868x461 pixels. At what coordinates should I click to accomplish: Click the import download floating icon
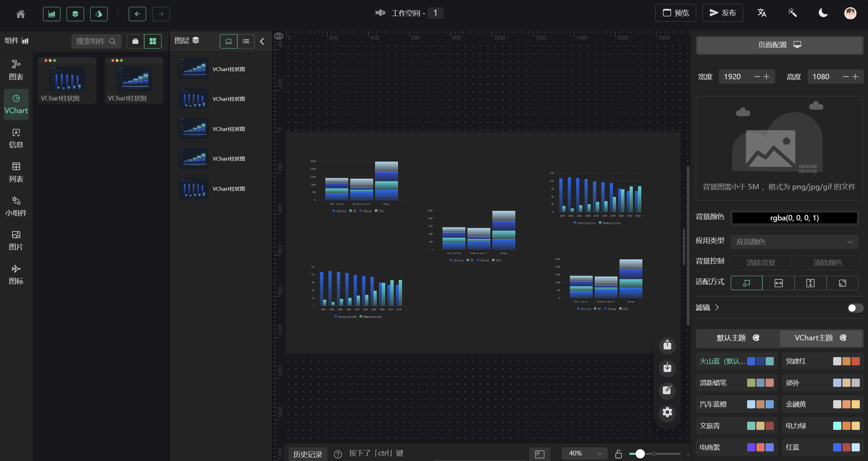coord(667,368)
